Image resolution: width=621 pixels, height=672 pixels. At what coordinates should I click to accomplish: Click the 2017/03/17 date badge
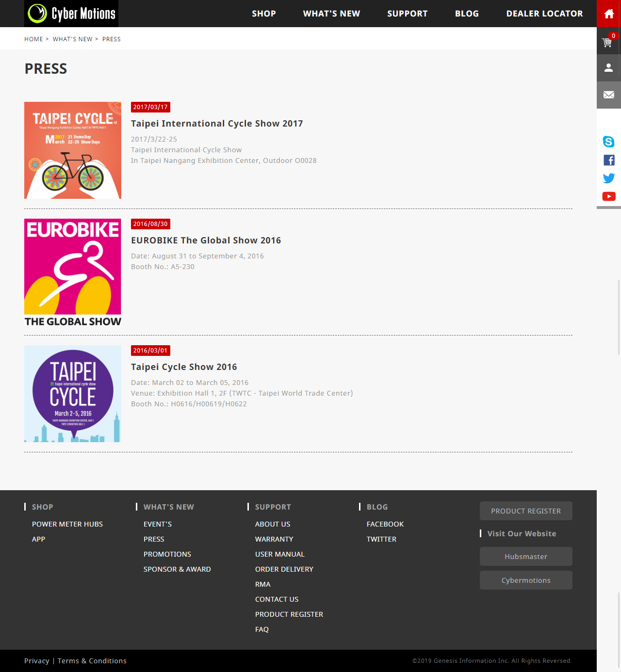150,107
